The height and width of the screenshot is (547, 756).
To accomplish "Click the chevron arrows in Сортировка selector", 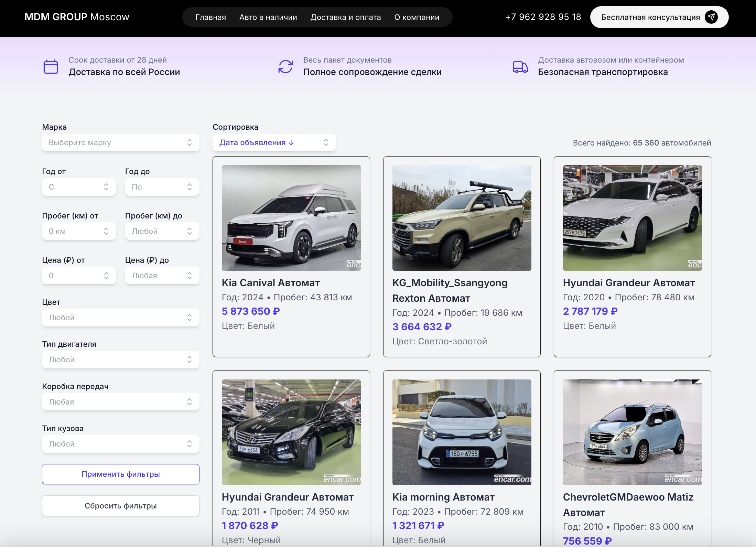I will click(326, 142).
